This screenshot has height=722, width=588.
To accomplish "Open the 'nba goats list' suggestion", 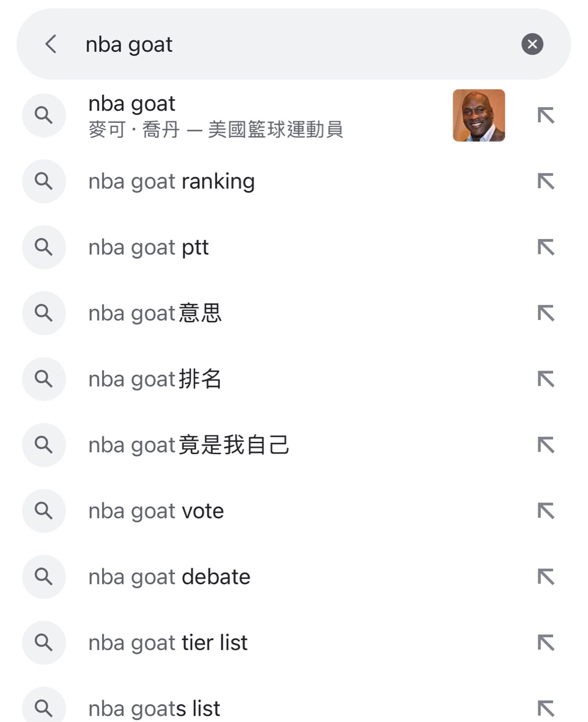I will pos(154,708).
